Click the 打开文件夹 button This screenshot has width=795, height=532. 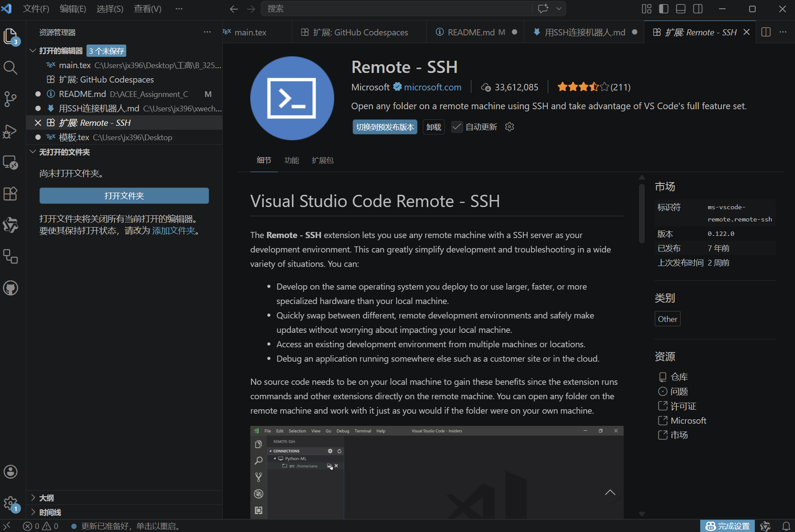(124, 196)
